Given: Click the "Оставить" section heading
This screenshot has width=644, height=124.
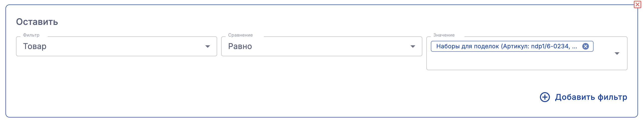Looking at the screenshot, I should pos(37,22).
